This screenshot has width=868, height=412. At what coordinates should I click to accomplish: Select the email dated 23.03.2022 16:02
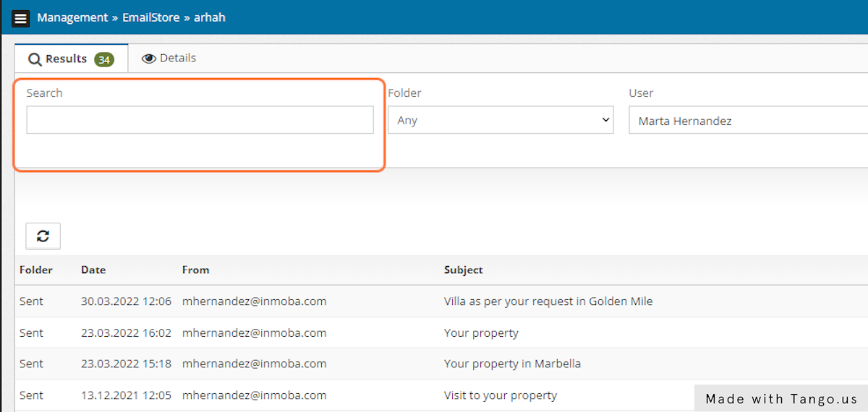(x=126, y=333)
